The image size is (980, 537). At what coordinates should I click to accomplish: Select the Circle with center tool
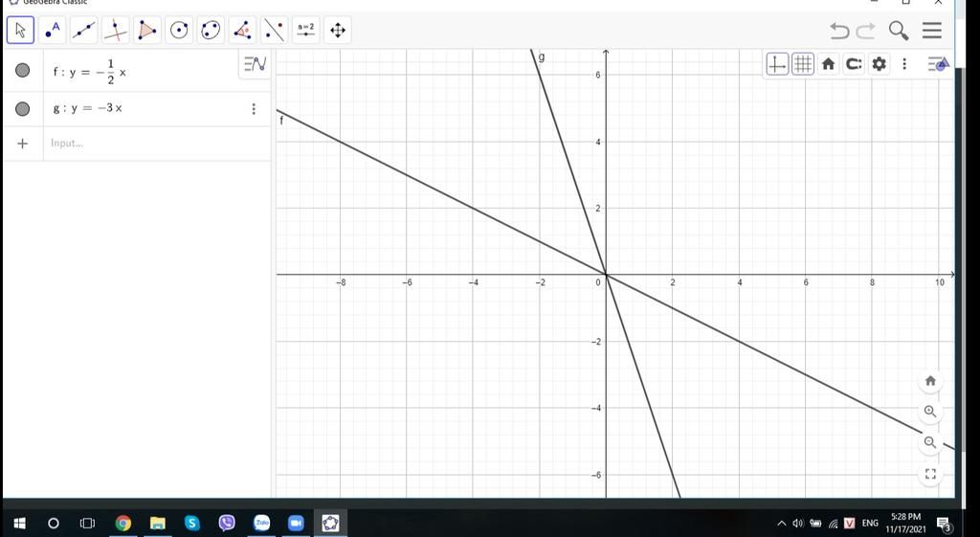[179, 30]
